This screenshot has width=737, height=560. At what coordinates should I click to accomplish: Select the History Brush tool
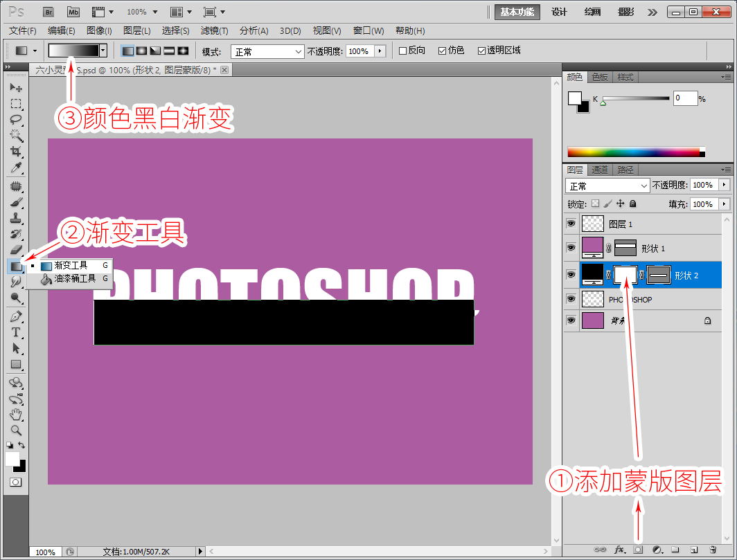pos(16,234)
